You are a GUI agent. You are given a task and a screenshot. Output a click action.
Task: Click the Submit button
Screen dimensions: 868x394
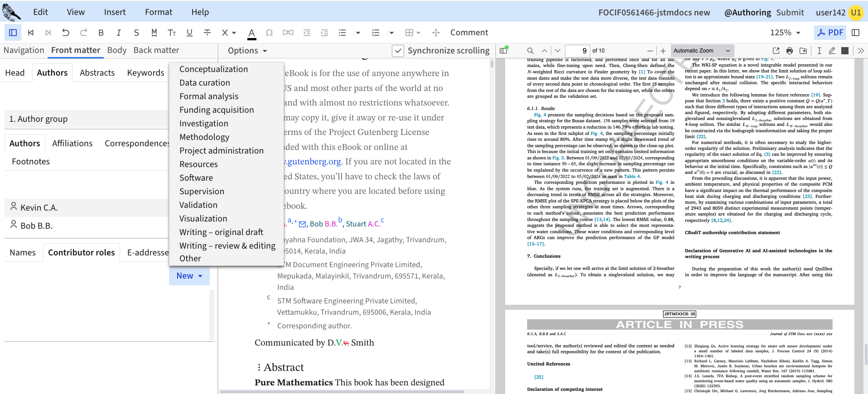[790, 13]
